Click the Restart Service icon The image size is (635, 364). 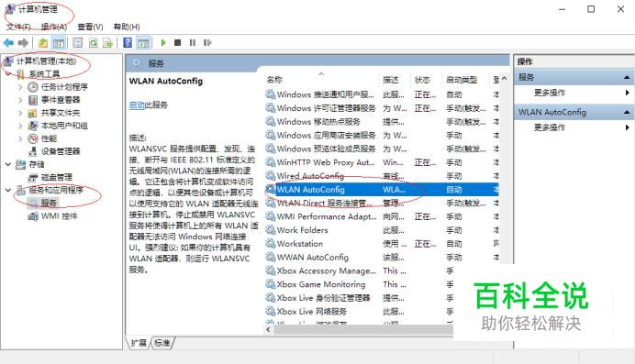207,42
